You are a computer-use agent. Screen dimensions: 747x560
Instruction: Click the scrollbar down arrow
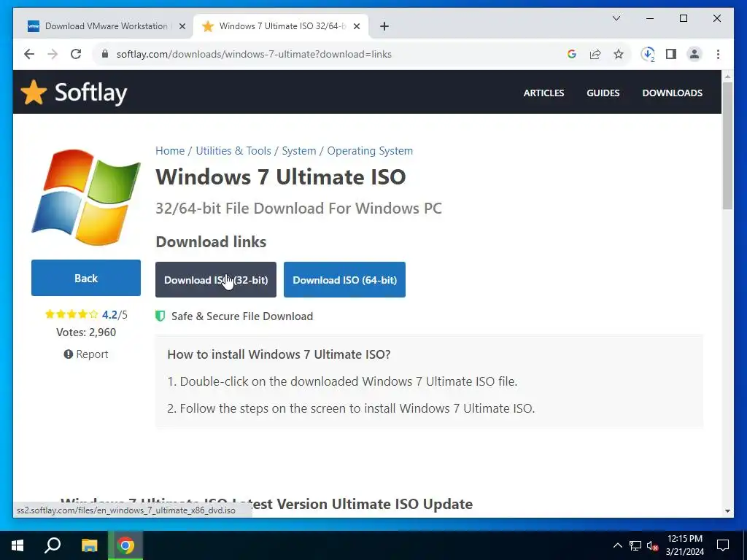(x=727, y=511)
